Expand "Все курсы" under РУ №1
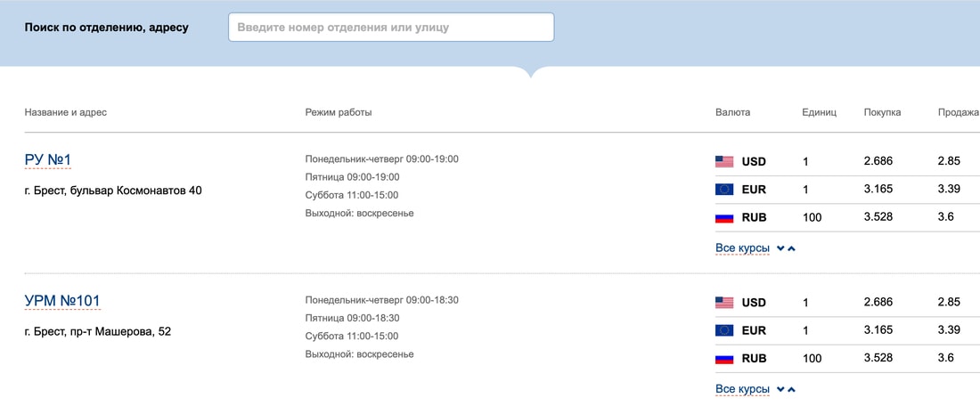 coord(743,248)
